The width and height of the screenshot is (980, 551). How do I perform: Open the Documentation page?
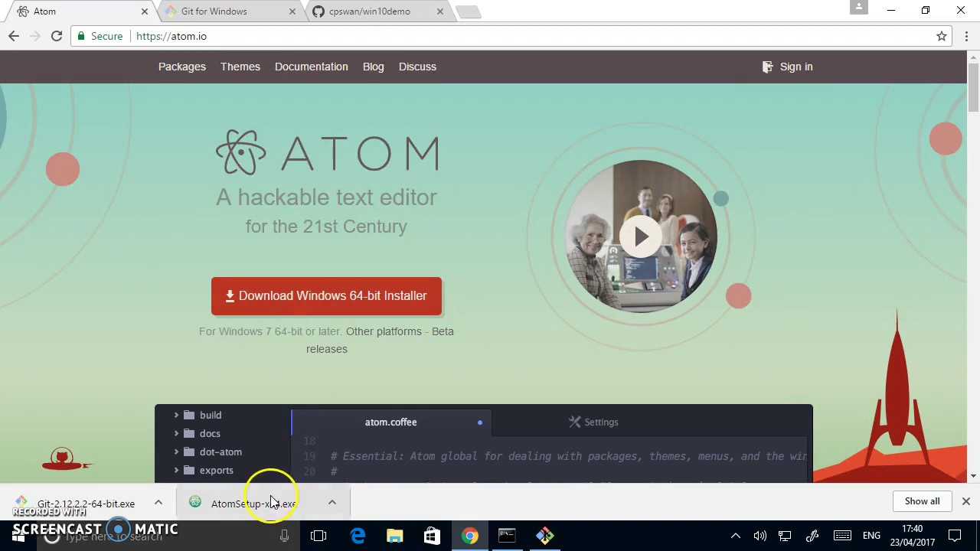(311, 67)
